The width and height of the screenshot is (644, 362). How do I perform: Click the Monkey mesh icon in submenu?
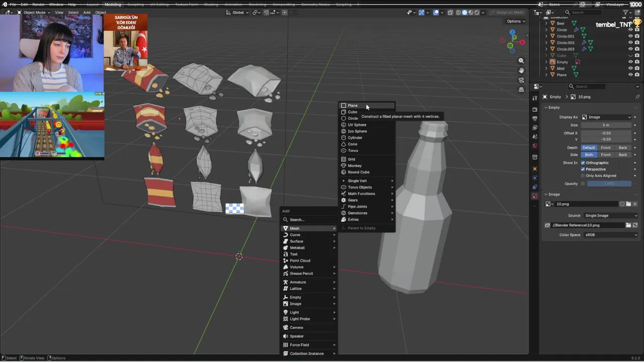tap(344, 165)
